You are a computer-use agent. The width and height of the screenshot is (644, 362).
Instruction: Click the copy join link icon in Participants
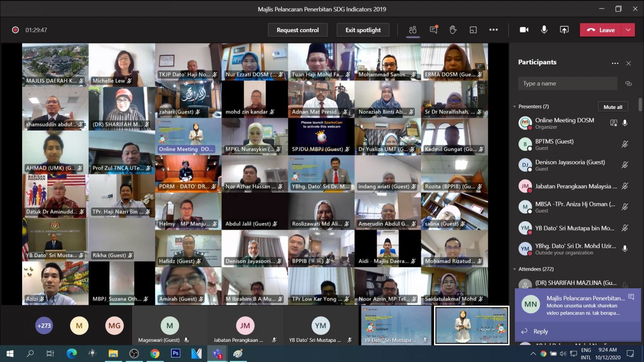tap(628, 84)
